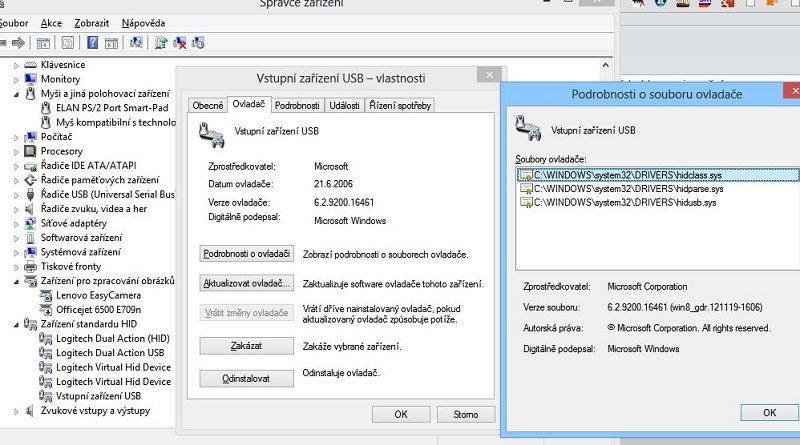Open Properties from the toolbar icon
This screenshot has height=445, width=800.
tap(67, 43)
